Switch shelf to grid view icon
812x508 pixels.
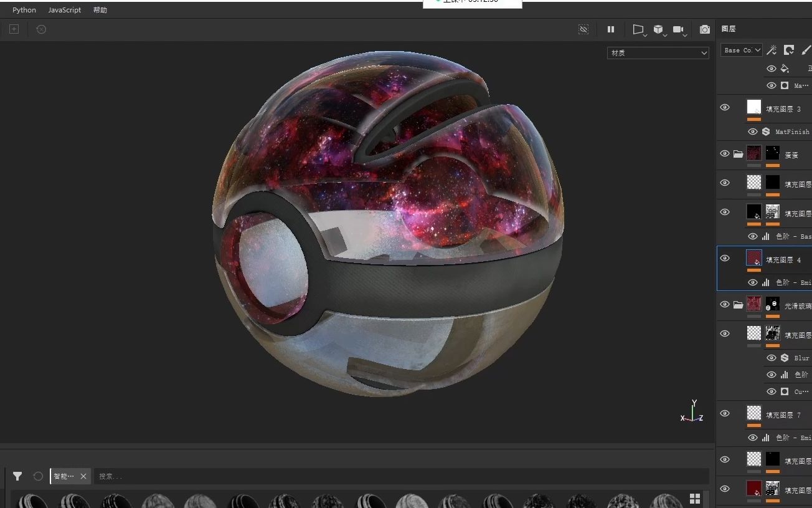pos(695,499)
